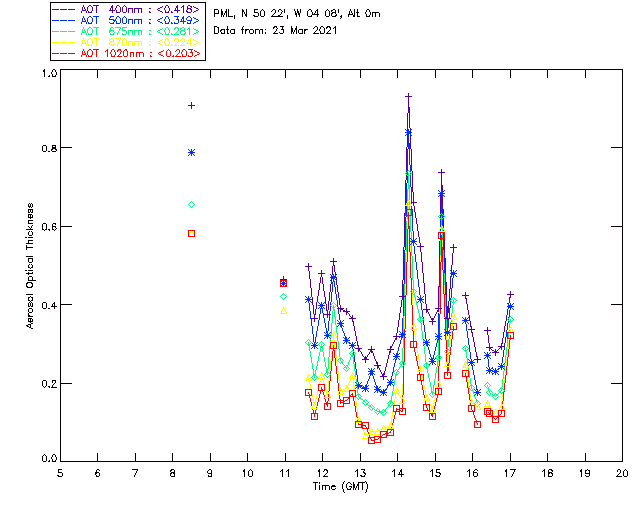
Task: Select the AOT 400nm legend entry
Action: click(126, 9)
